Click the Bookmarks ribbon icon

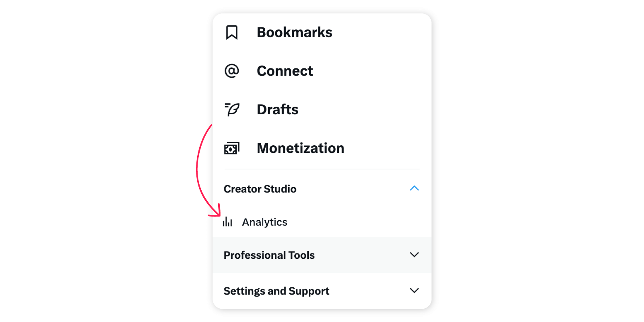[232, 33]
